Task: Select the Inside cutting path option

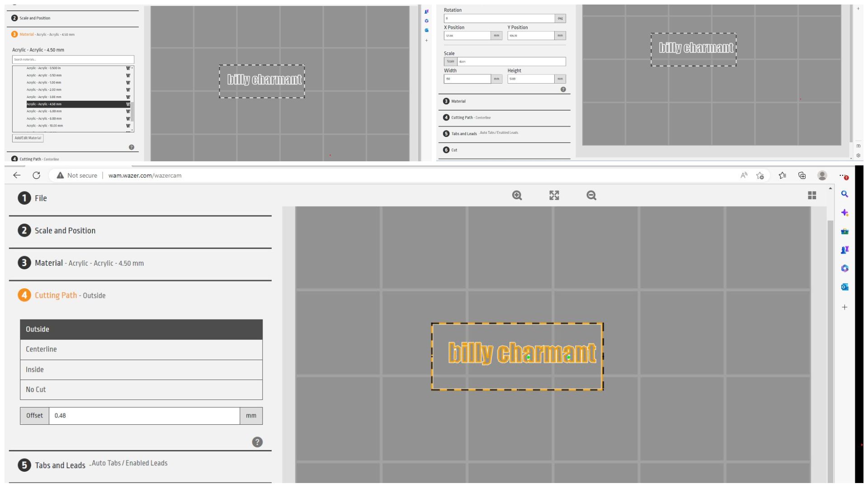Action: (x=141, y=370)
